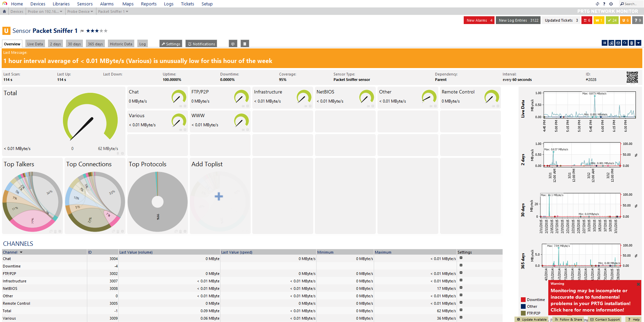This screenshot has width=644, height=322.
Task: Show the up sensors green checkmark badge
Action: (x=612, y=20)
